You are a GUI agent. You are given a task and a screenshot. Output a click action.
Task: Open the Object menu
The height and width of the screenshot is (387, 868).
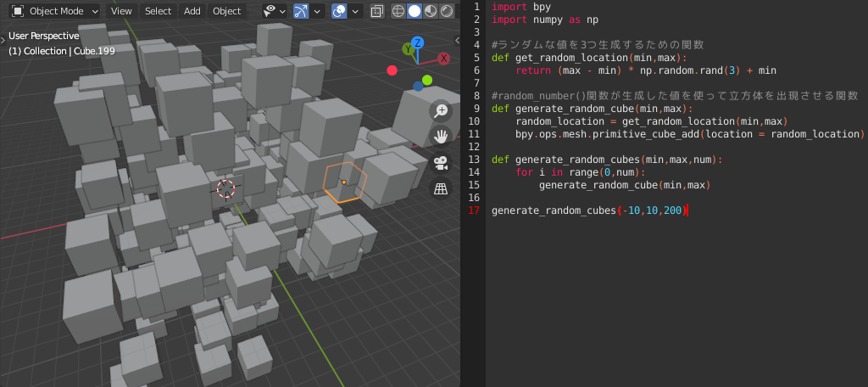pyautogui.click(x=226, y=10)
